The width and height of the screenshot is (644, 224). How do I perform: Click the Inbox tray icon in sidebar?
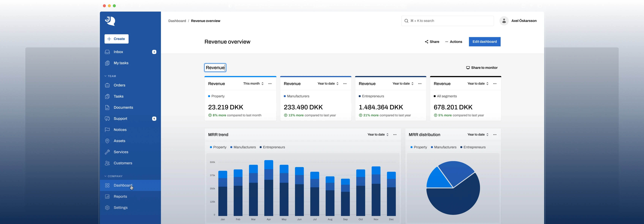click(107, 52)
